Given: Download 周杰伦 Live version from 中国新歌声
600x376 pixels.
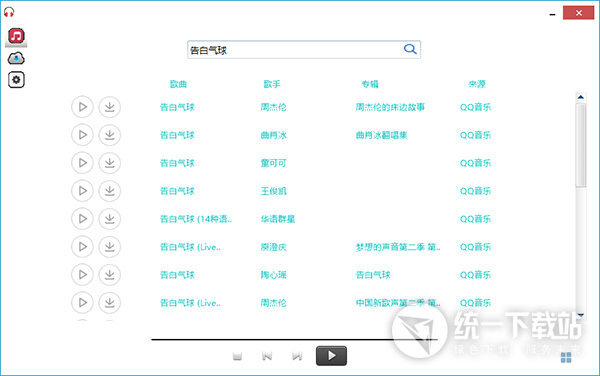Looking at the screenshot, I should pyautogui.click(x=110, y=303).
